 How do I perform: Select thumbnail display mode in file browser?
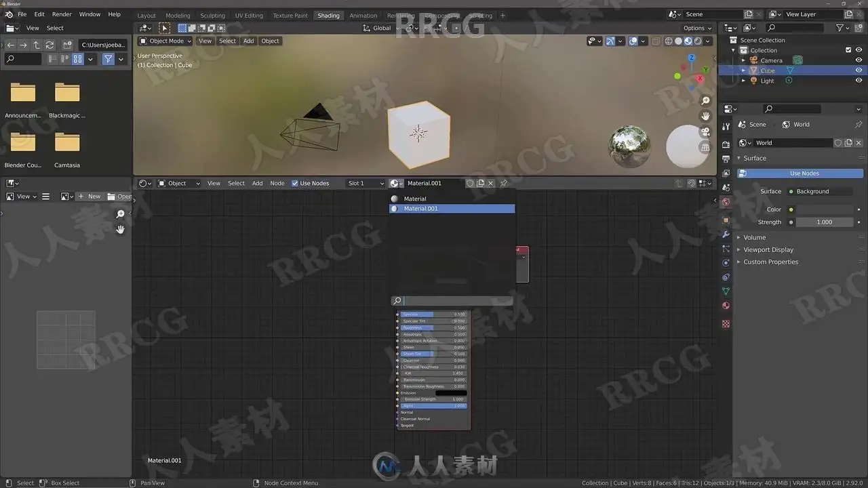(x=78, y=59)
